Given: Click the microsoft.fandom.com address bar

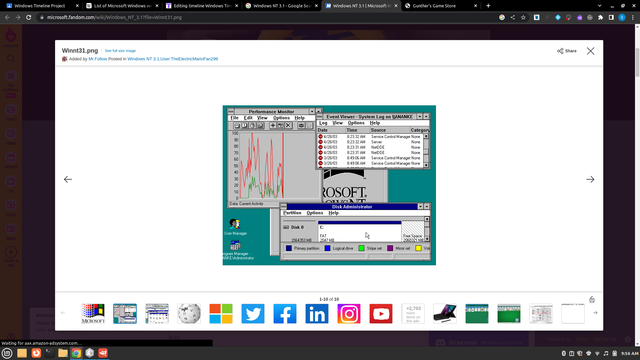Looking at the screenshot, I should (267, 17).
